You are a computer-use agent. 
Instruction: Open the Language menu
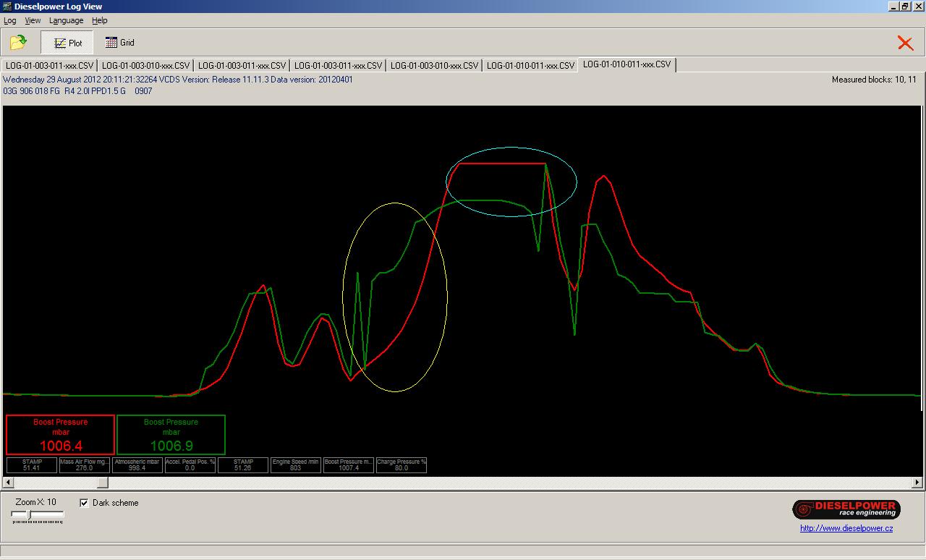[x=66, y=20]
